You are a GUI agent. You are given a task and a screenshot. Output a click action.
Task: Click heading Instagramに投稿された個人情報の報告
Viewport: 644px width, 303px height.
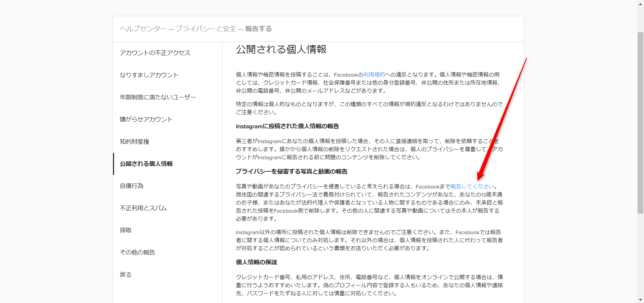tap(287, 126)
